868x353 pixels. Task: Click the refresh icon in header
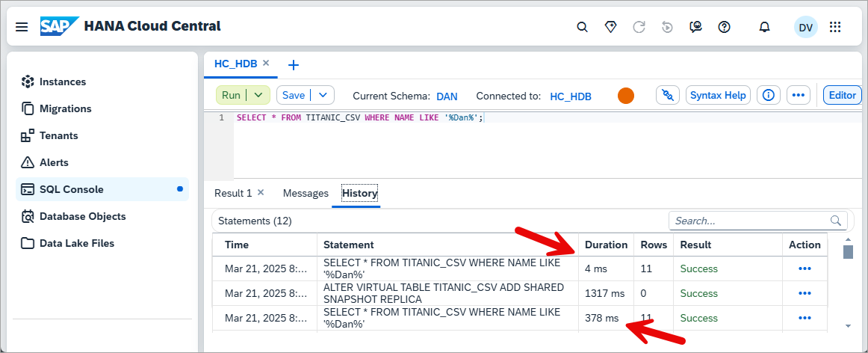639,27
